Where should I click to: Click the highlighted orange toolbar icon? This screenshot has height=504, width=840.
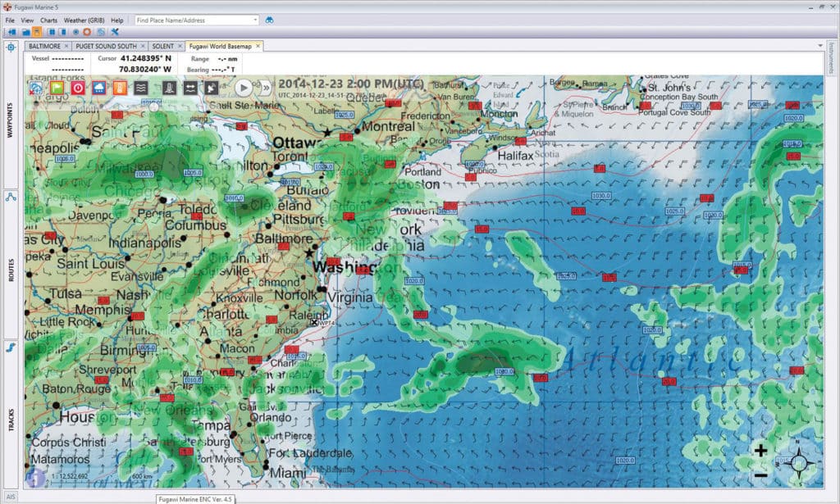(36, 32)
